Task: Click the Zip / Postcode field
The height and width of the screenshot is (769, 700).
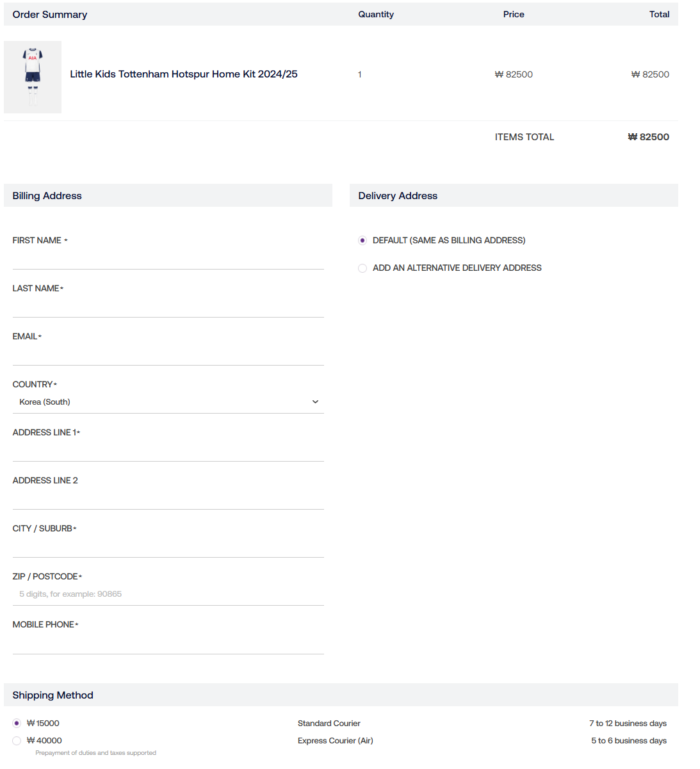Action: coord(168,595)
